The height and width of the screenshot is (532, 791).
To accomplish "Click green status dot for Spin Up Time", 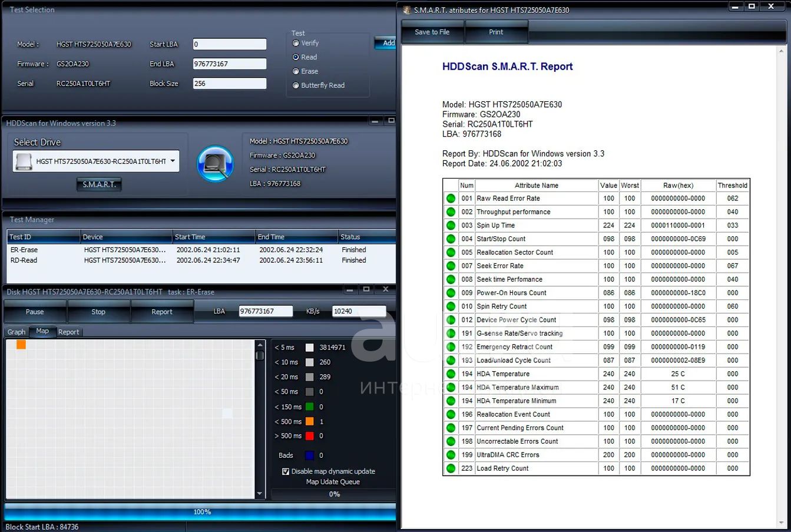I will click(x=451, y=226).
